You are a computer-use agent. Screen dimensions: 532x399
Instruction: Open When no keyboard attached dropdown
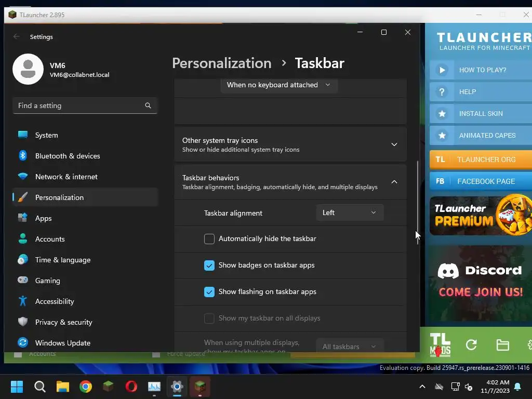(x=279, y=85)
